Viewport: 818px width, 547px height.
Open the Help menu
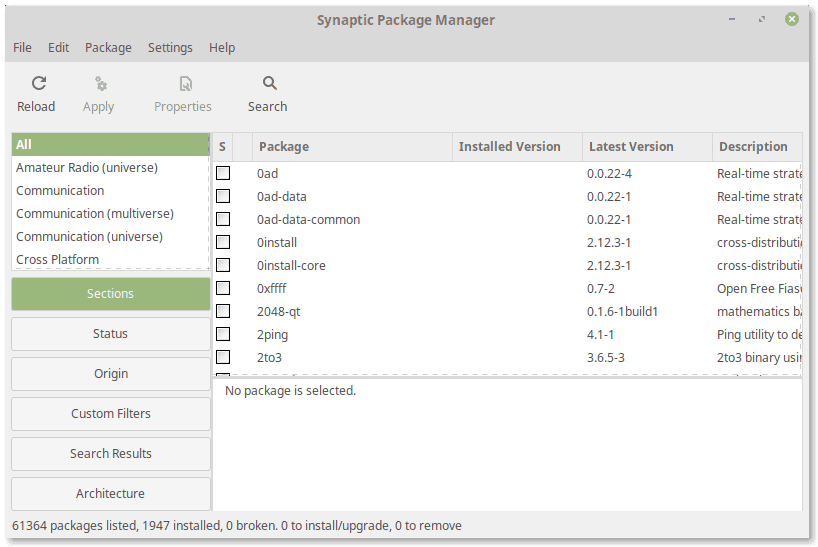tap(222, 47)
